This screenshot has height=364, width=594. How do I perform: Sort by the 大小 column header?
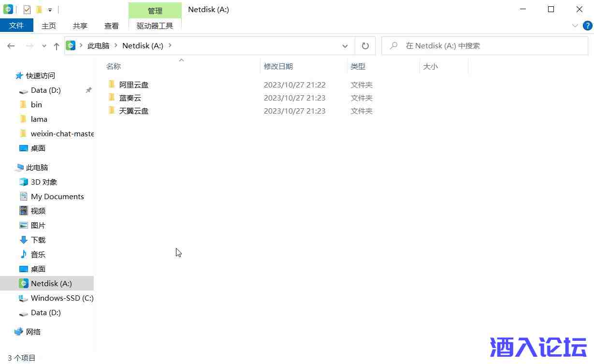click(x=431, y=66)
